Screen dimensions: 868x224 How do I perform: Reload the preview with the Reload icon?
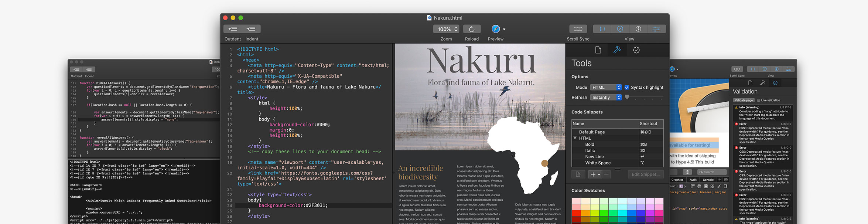click(x=472, y=29)
